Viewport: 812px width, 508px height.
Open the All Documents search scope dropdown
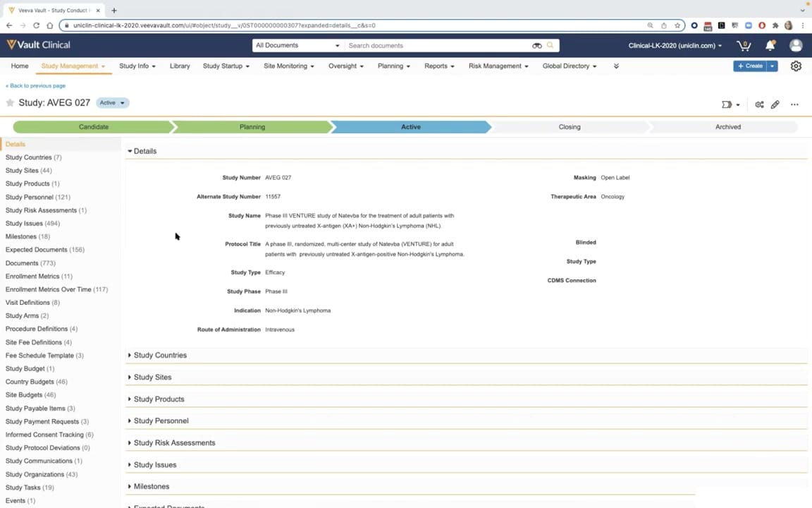coord(297,46)
